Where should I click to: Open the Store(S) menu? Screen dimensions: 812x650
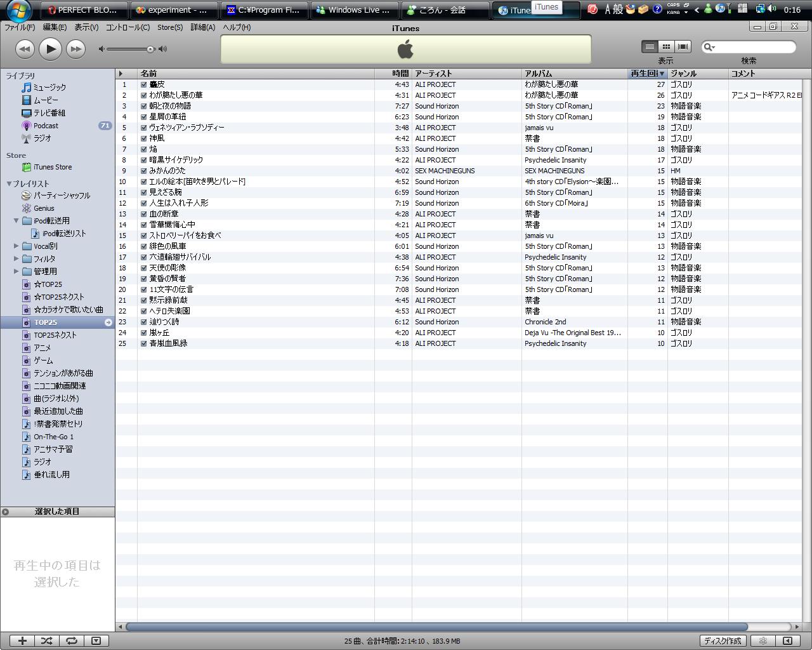point(170,28)
